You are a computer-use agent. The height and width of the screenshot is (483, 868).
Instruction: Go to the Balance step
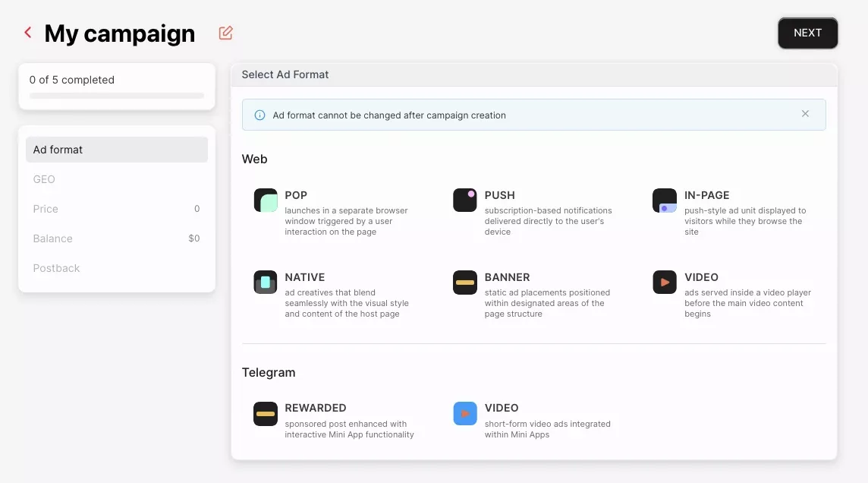point(117,238)
